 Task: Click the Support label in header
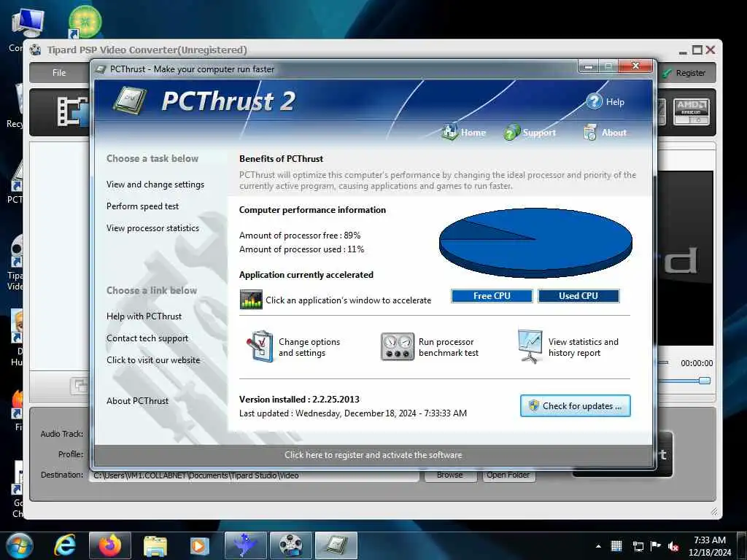539,133
